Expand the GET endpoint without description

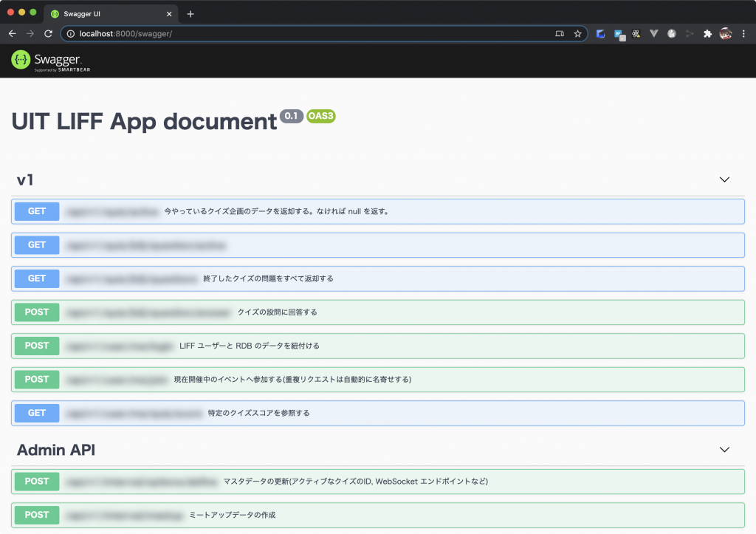(x=378, y=245)
